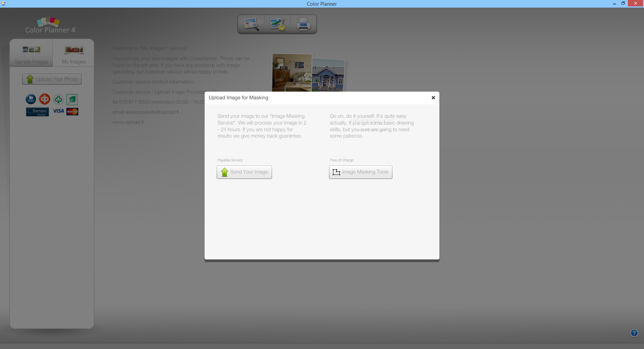This screenshot has height=349, width=644.
Task: Select the VISA payment logo
Action: pos(58,111)
